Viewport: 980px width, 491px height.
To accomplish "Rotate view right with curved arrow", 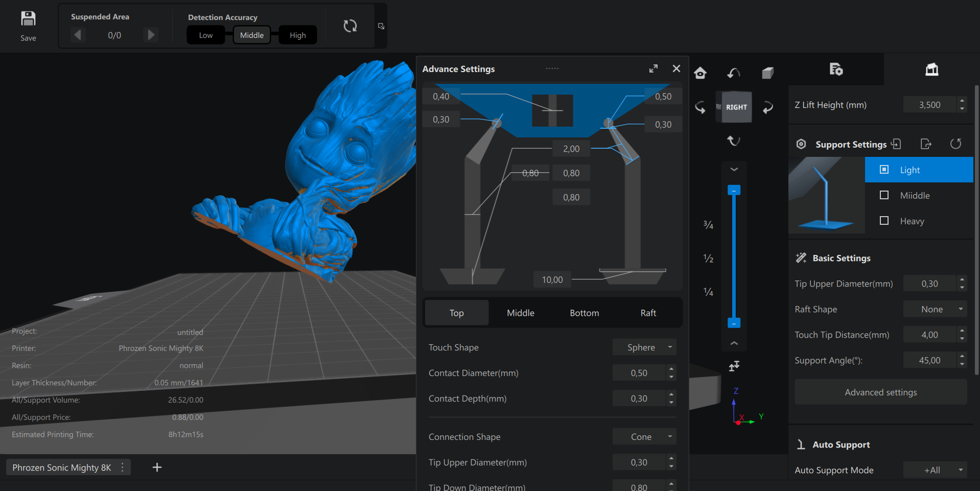I will (x=767, y=107).
